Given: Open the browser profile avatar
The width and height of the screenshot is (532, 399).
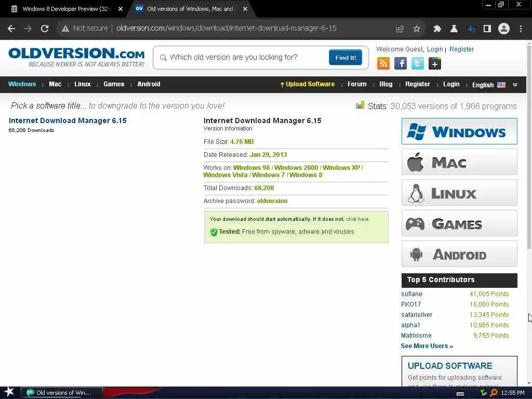Looking at the screenshot, I should [504, 29].
